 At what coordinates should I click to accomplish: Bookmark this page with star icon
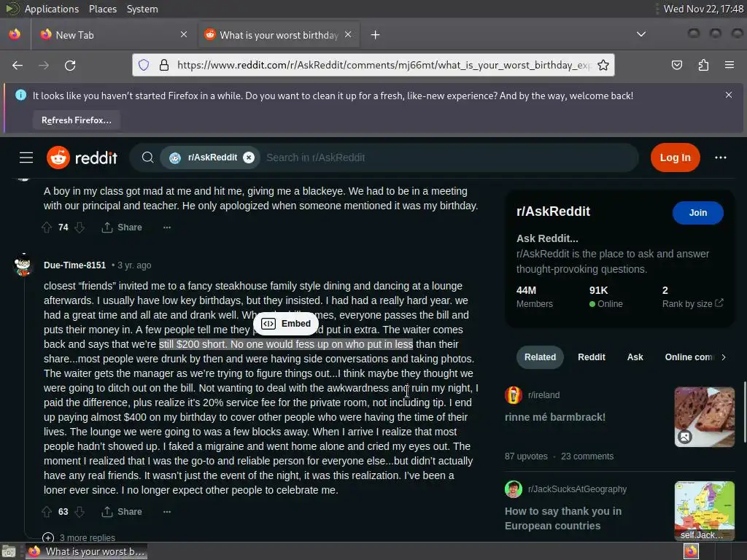pos(603,65)
